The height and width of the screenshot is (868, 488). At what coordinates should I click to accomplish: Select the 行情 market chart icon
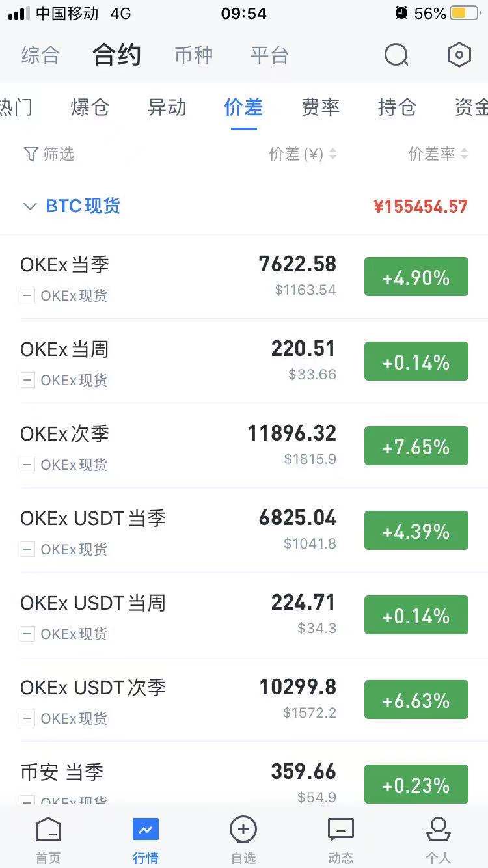[x=145, y=830]
